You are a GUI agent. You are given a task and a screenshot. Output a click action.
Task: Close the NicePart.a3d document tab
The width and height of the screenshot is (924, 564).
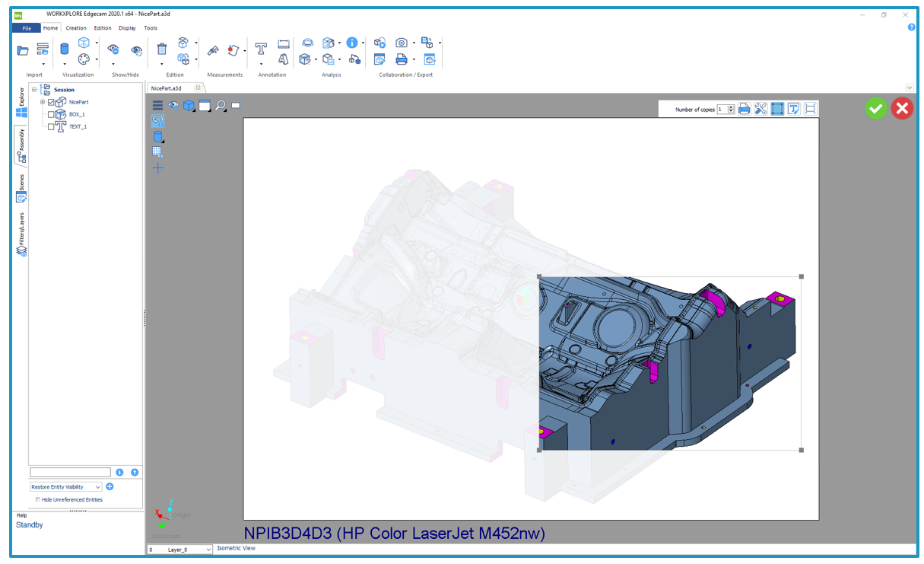[198, 88]
